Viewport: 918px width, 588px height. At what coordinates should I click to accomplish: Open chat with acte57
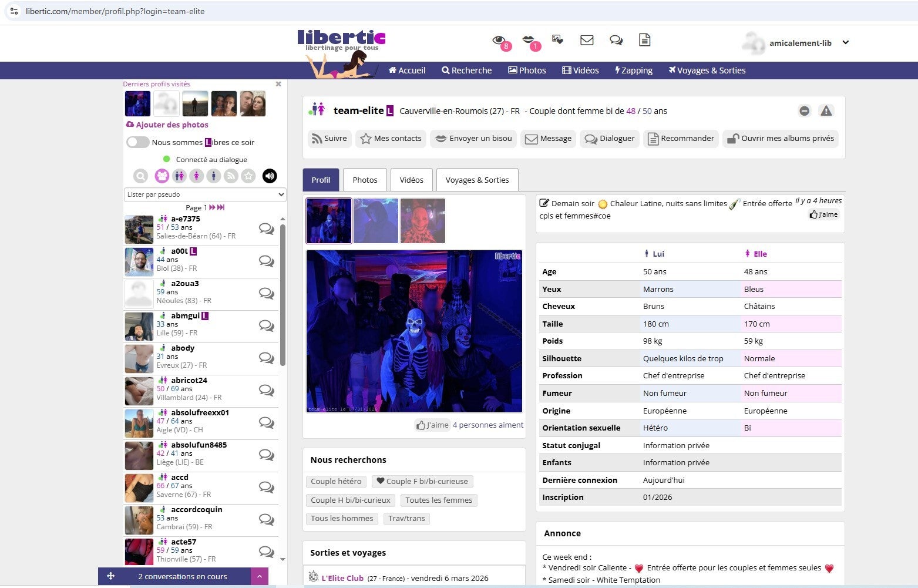pos(267,552)
